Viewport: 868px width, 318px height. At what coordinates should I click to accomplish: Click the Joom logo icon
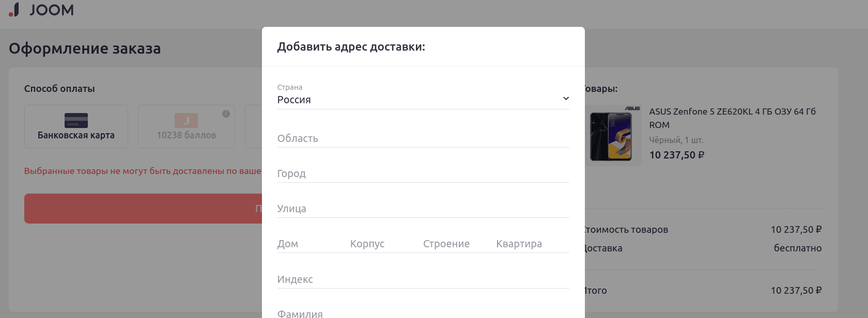tap(14, 10)
